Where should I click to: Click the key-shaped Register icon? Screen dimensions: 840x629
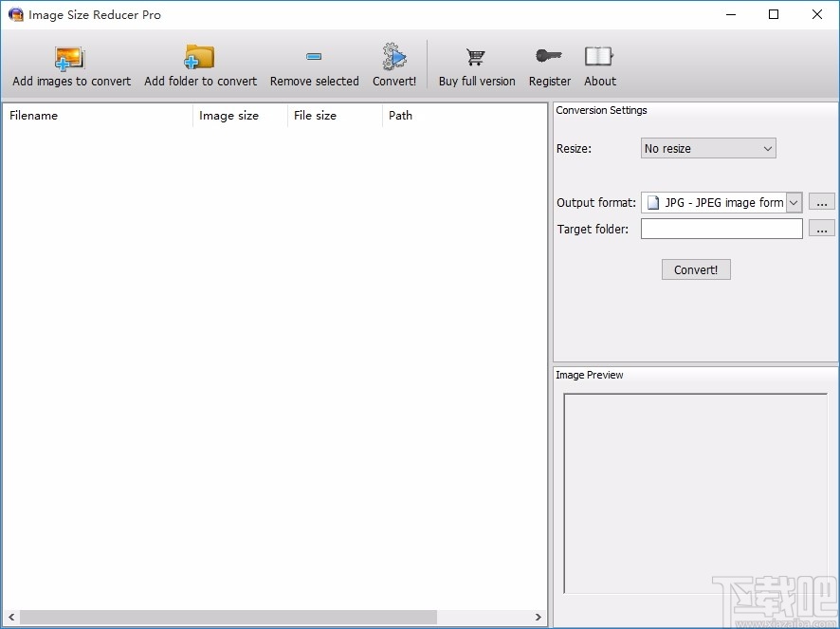tap(549, 57)
